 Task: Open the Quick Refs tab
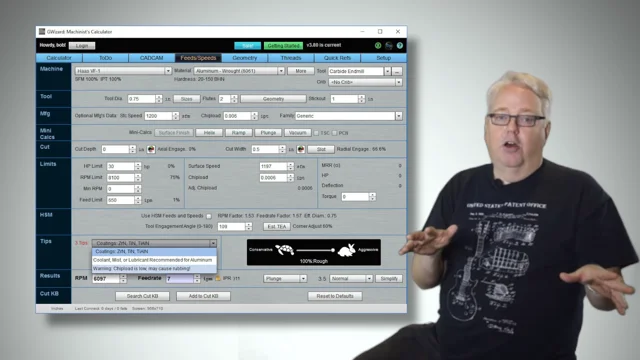point(337,58)
